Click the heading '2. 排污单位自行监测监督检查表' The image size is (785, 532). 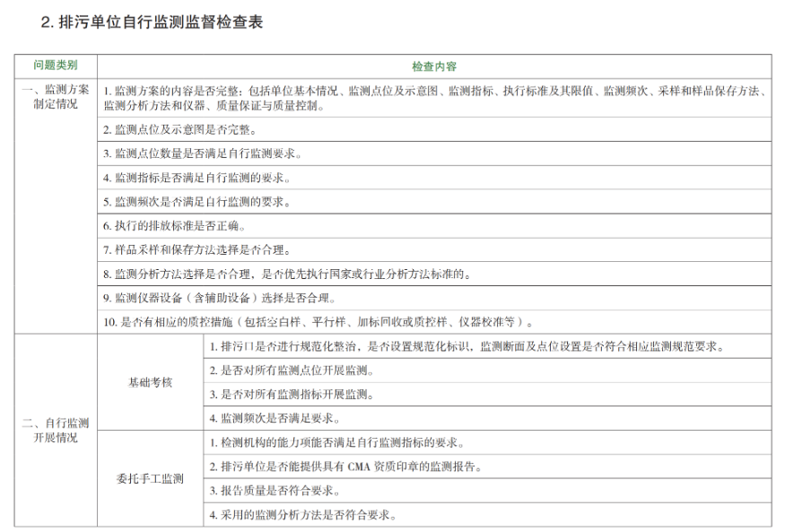(152, 22)
